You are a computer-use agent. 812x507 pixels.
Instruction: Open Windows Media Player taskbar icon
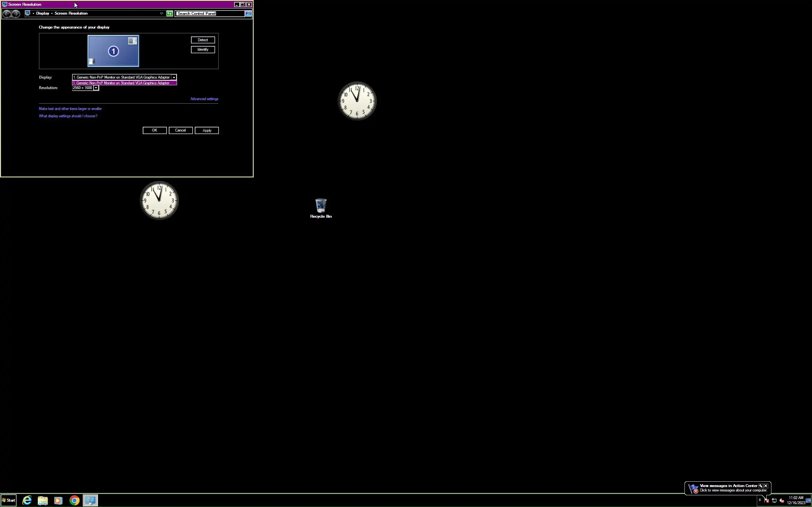point(58,500)
